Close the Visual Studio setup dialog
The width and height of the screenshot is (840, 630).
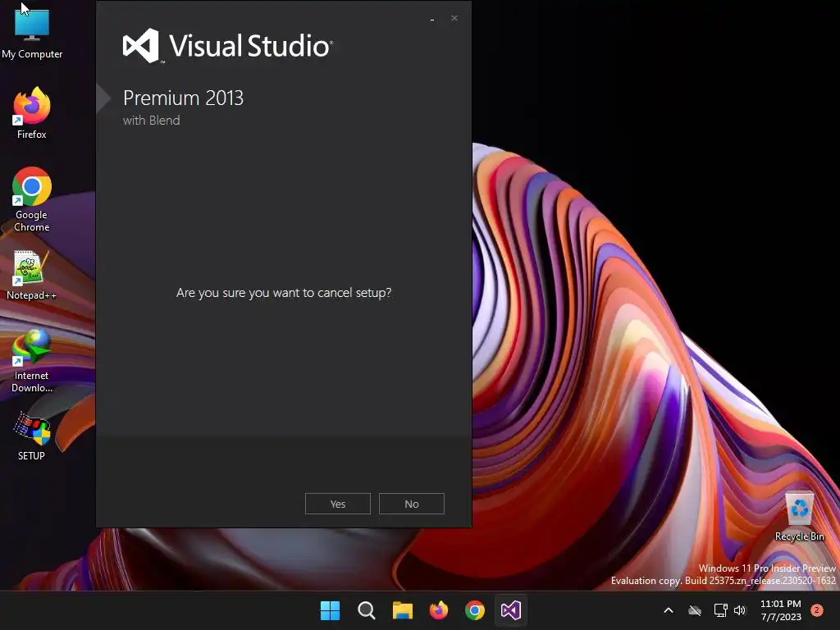point(454,18)
